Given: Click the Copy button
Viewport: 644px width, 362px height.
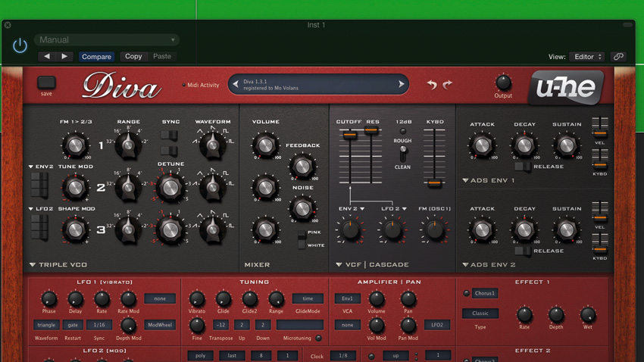Looking at the screenshot, I should [133, 56].
